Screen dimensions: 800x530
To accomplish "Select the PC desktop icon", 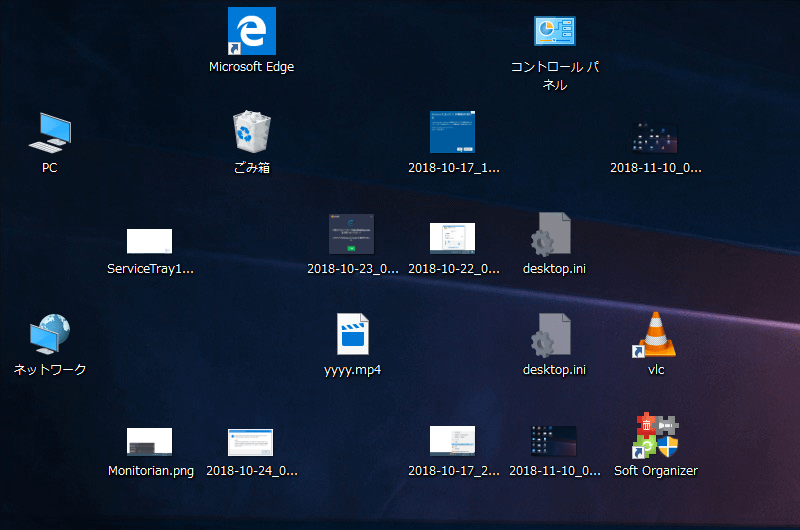I will click(x=49, y=133).
